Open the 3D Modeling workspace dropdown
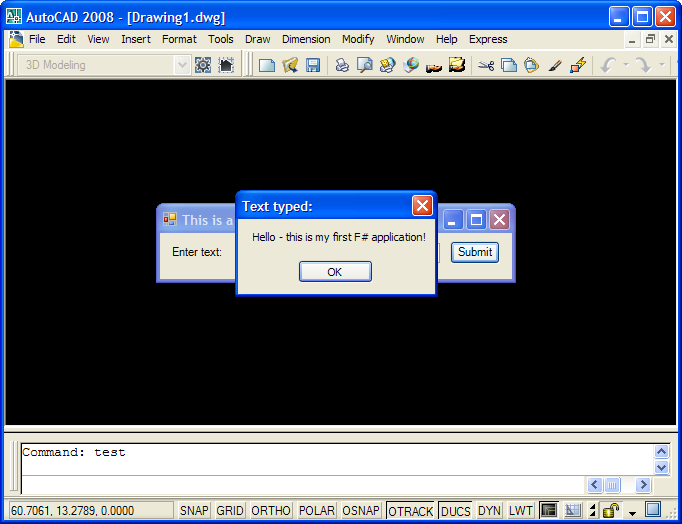The width and height of the screenshot is (682, 524). [x=181, y=65]
